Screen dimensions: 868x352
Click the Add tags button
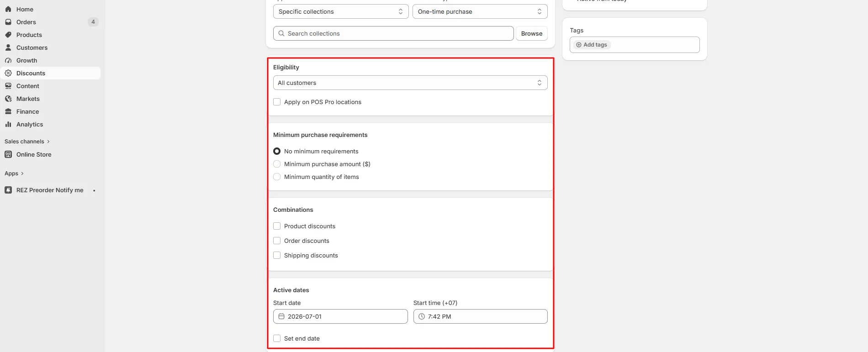[592, 45]
